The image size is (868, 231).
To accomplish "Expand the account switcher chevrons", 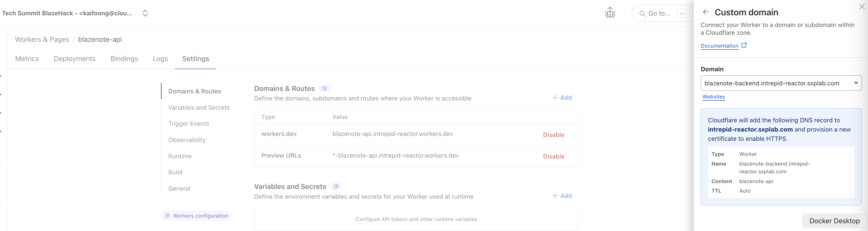I will tap(145, 13).
